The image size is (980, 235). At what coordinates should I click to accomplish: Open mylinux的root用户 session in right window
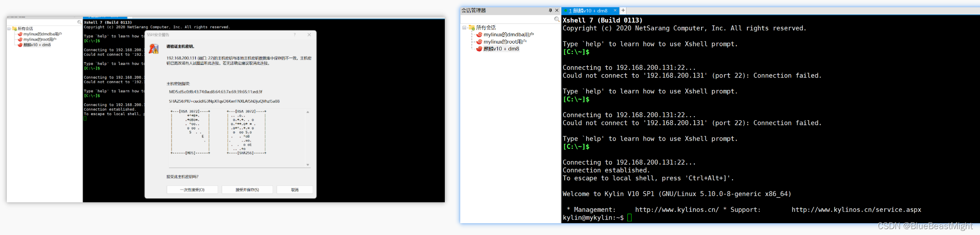505,42
